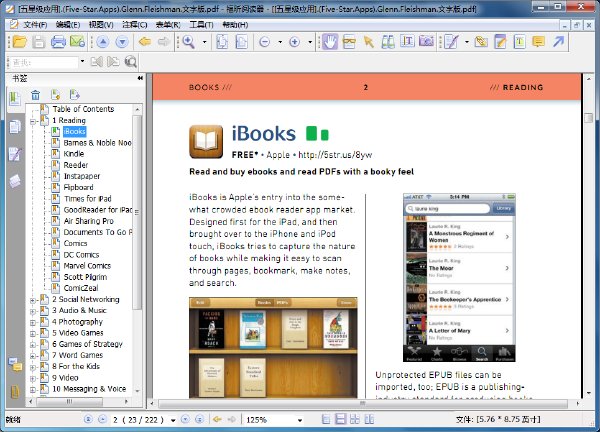This screenshot has width=600, height=432.
Task: Open the 工具(T) menu
Action: (201, 25)
